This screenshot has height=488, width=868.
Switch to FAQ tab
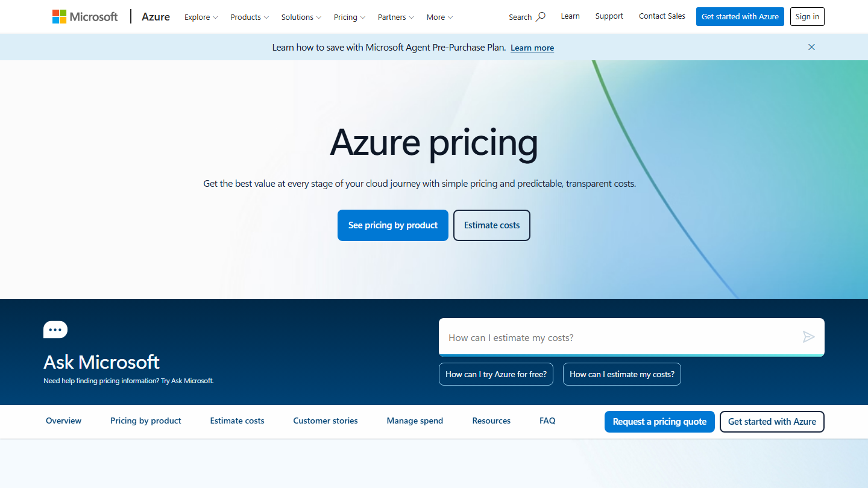(547, 421)
